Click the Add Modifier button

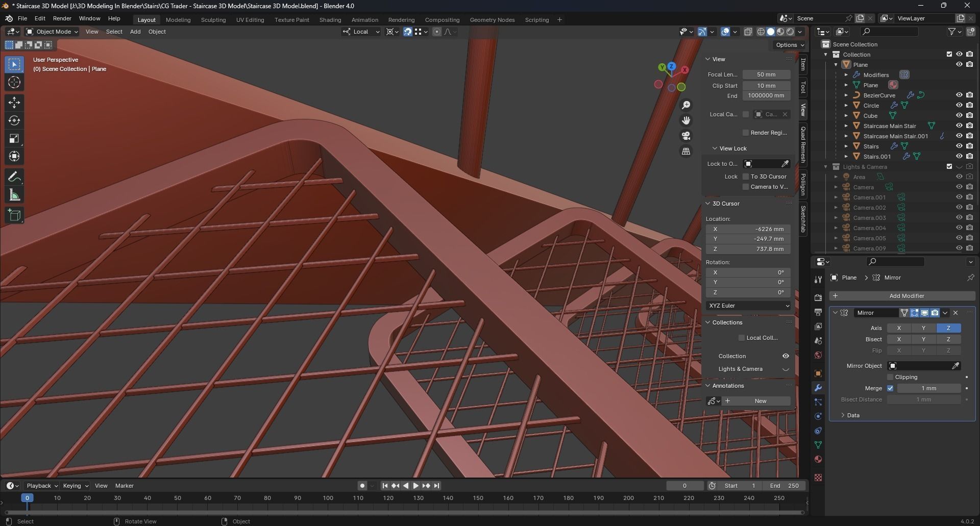[x=902, y=296]
